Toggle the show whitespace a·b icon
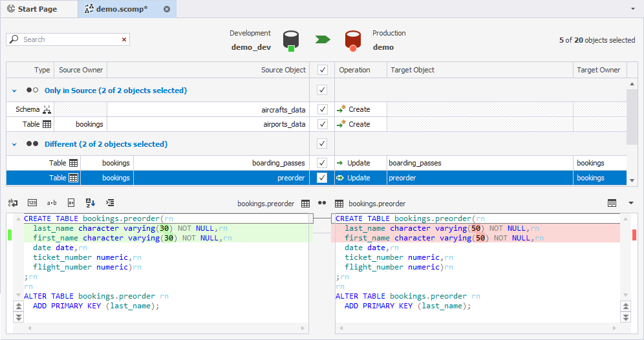The width and height of the screenshot is (644, 340). [52, 203]
